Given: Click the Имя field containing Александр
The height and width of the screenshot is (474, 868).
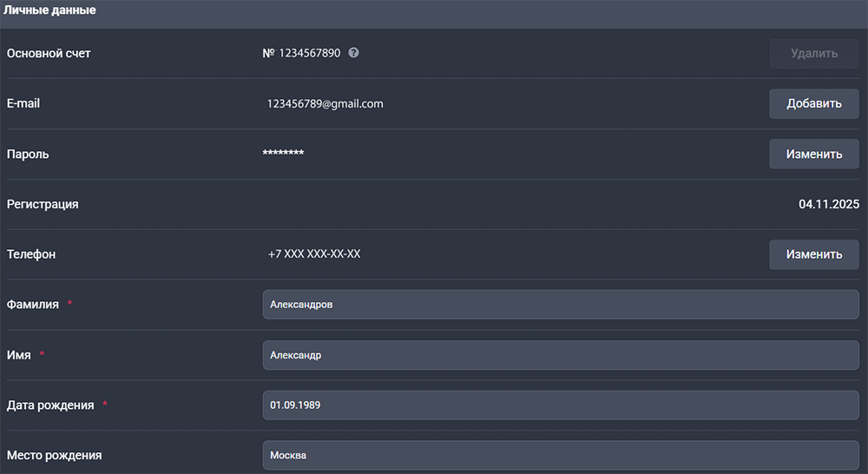Looking at the screenshot, I should [560, 355].
